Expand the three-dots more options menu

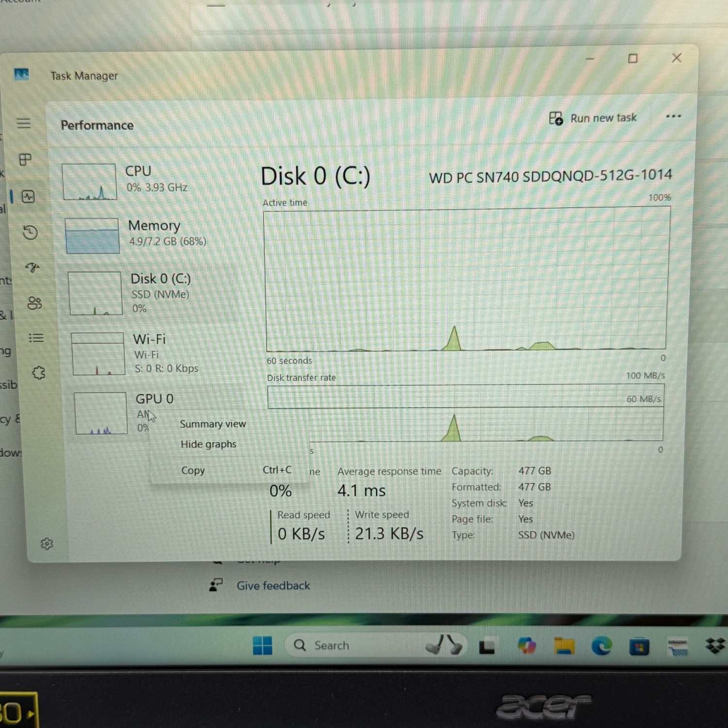click(673, 116)
